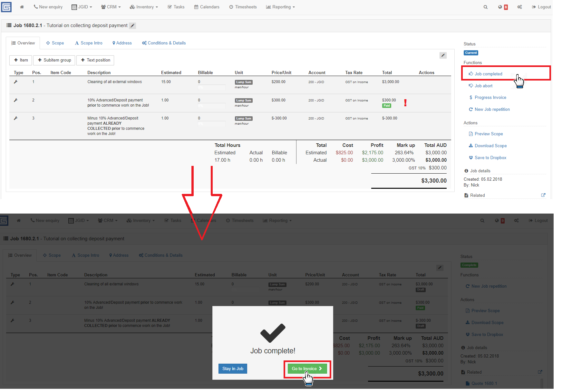Open the Calendars page

click(x=207, y=7)
